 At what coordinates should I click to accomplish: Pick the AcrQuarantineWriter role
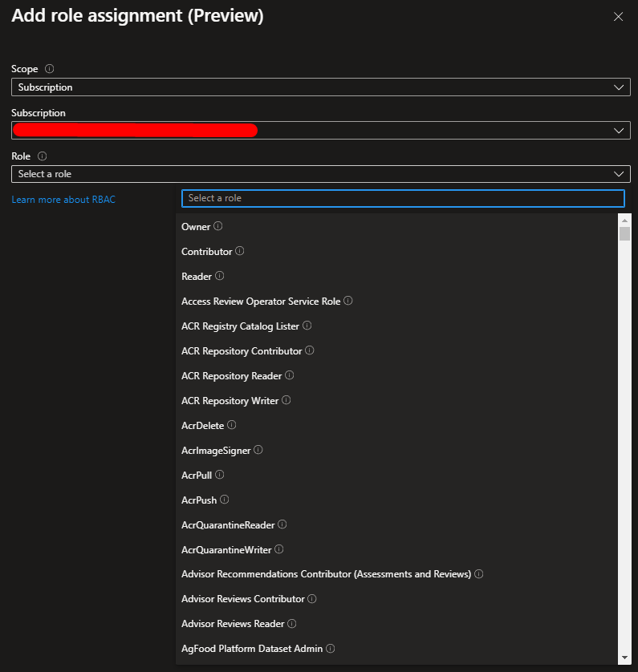point(228,549)
